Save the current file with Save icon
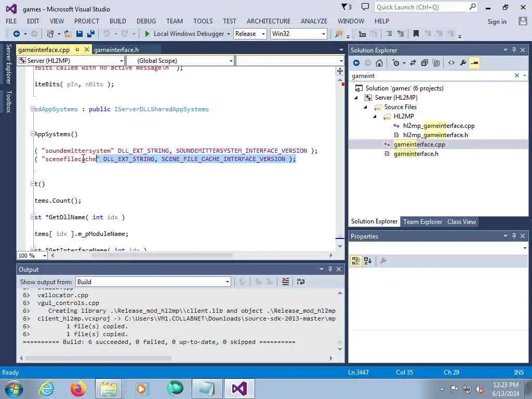The width and height of the screenshot is (532, 399). (x=79, y=34)
